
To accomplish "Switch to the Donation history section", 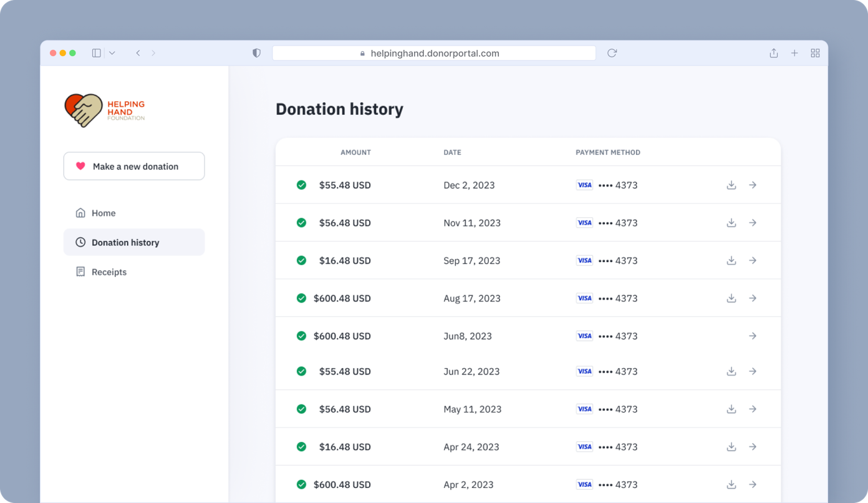I will 125,242.
